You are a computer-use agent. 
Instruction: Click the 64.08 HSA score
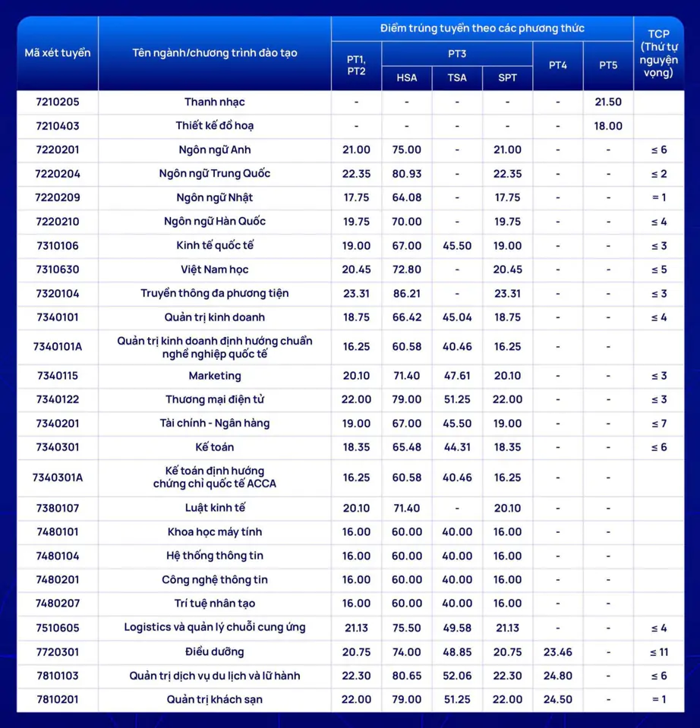coord(407,198)
